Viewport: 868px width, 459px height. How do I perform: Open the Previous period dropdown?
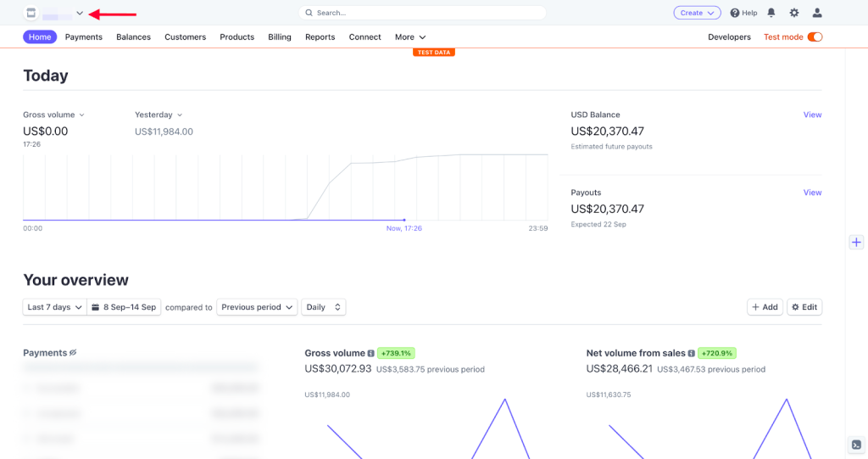(x=257, y=307)
